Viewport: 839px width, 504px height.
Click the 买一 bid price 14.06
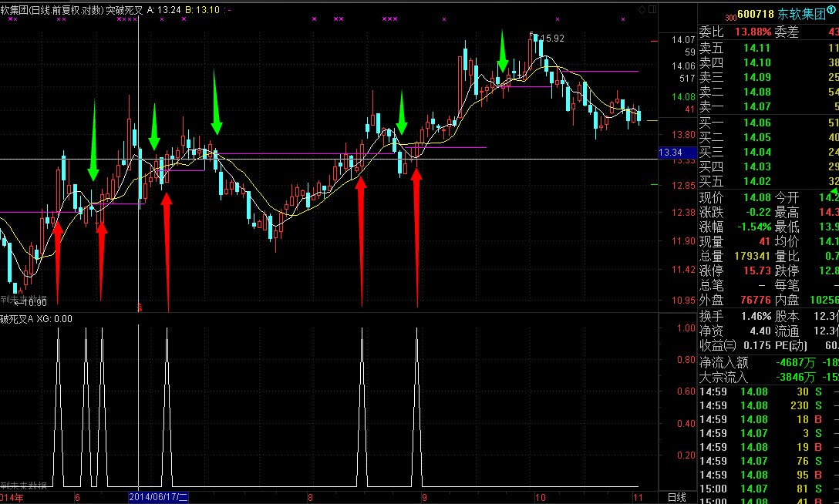pos(756,123)
